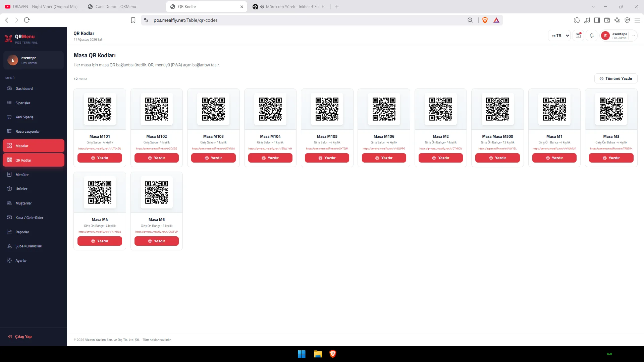Click the Ayarlar gear icon

pos(9,260)
